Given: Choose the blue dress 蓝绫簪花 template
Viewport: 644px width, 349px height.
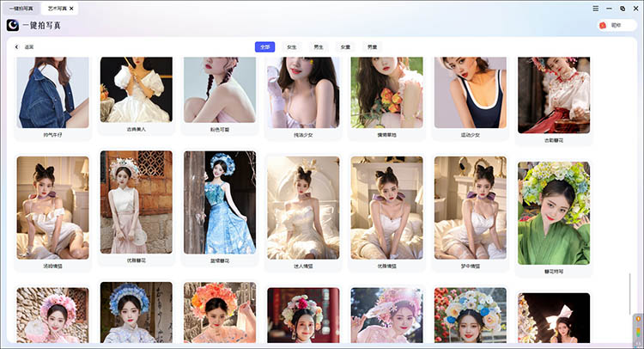Looking at the screenshot, I should point(220,202).
